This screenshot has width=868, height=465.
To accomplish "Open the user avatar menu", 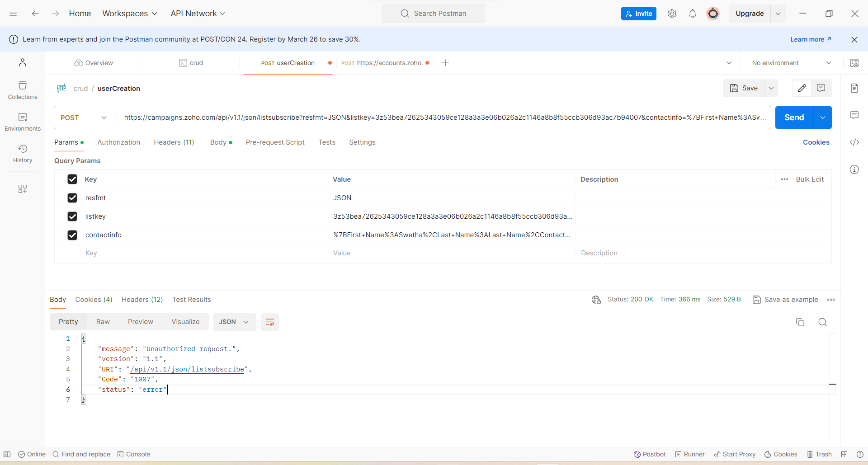I will (713, 14).
